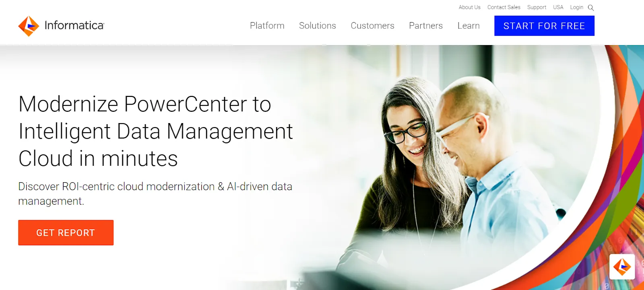Expand the Platform navigation menu
The height and width of the screenshot is (290, 644).
coord(267,26)
